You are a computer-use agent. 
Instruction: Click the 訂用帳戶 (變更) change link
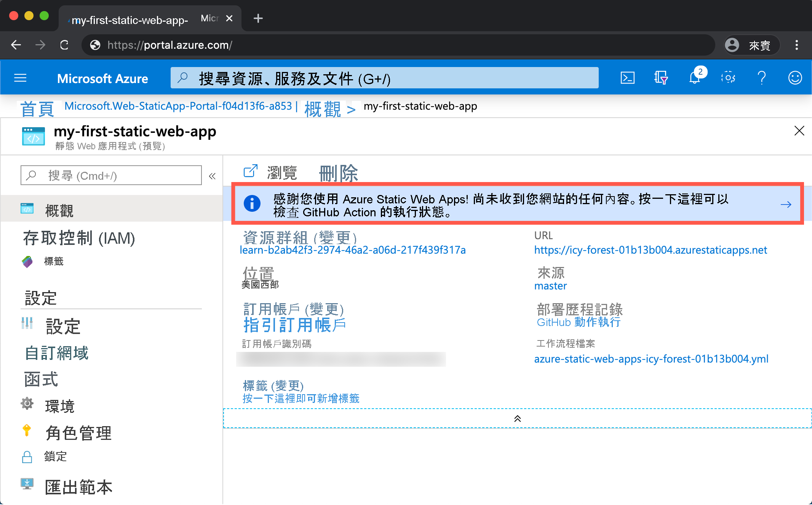point(324,309)
